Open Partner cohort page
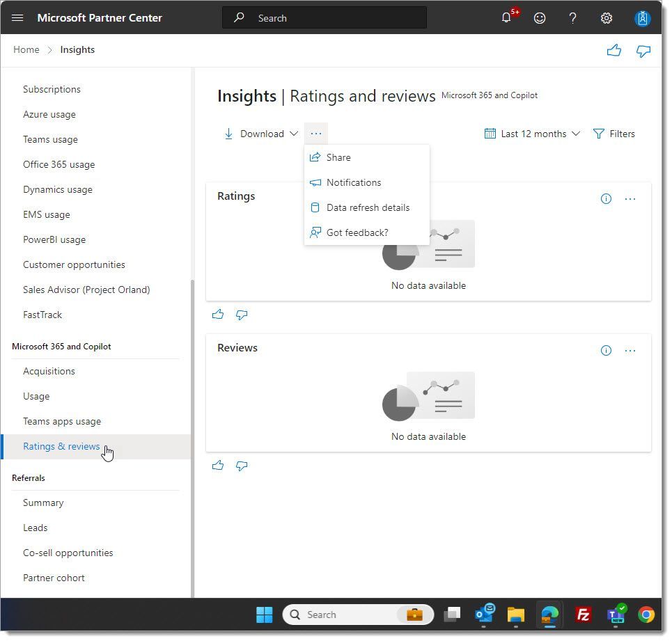Image resolution: width=672 pixels, height=641 pixels. [54, 578]
